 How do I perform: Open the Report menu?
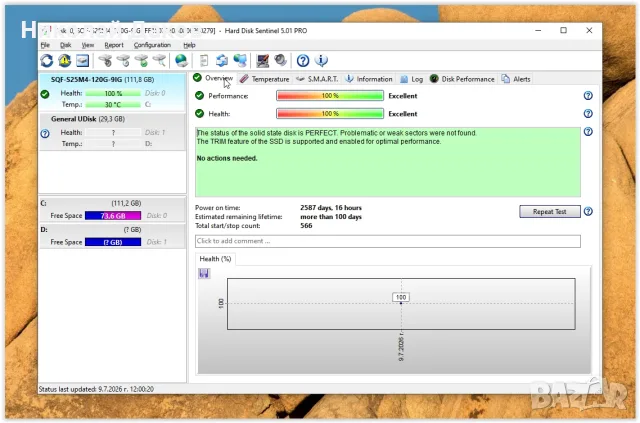pyautogui.click(x=114, y=45)
